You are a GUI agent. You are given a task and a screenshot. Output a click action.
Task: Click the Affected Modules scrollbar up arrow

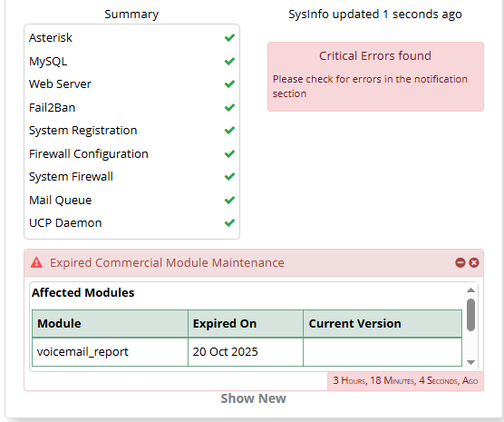(x=470, y=290)
